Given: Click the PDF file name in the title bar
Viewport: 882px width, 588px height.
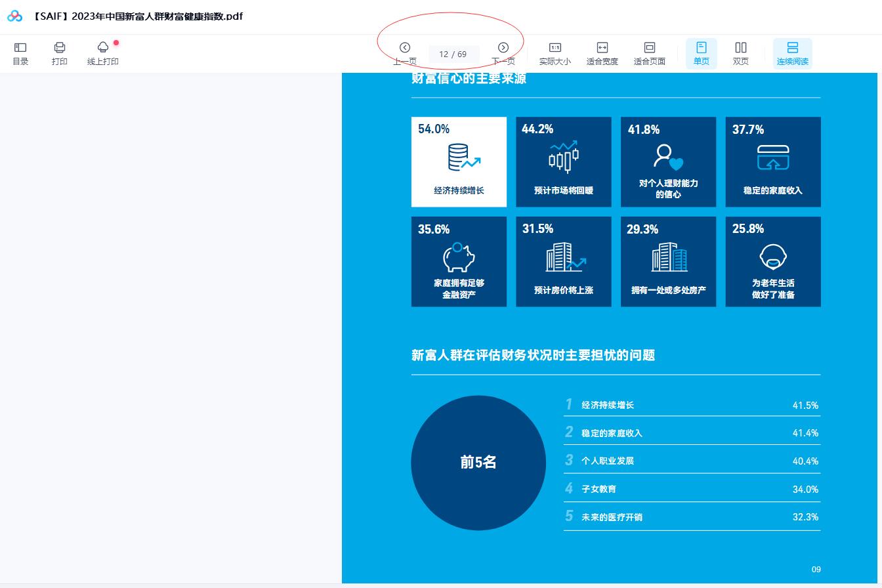Looking at the screenshot, I should tap(138, 16).
